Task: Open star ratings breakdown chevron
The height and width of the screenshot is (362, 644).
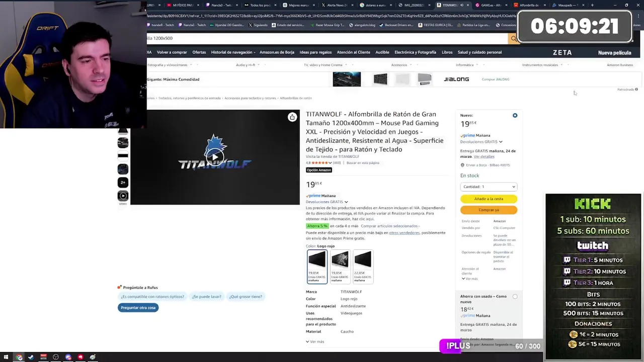Action: pyautogui.click(x=330, y=163)
